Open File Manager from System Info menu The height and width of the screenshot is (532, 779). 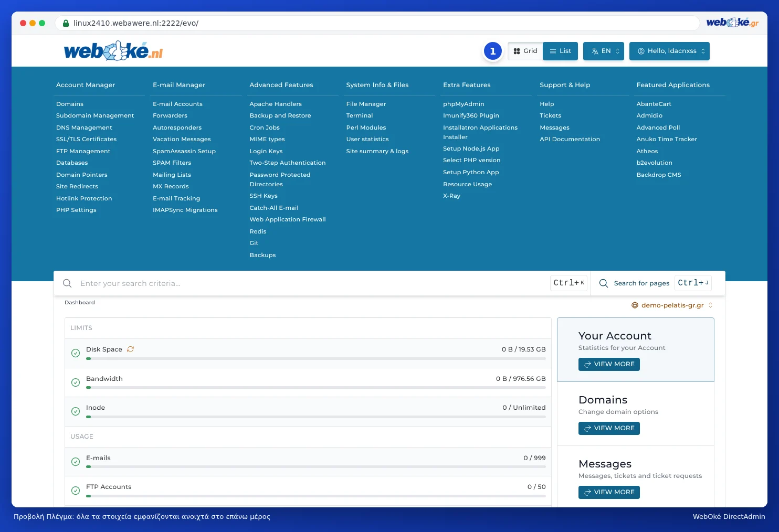[366, 104]
